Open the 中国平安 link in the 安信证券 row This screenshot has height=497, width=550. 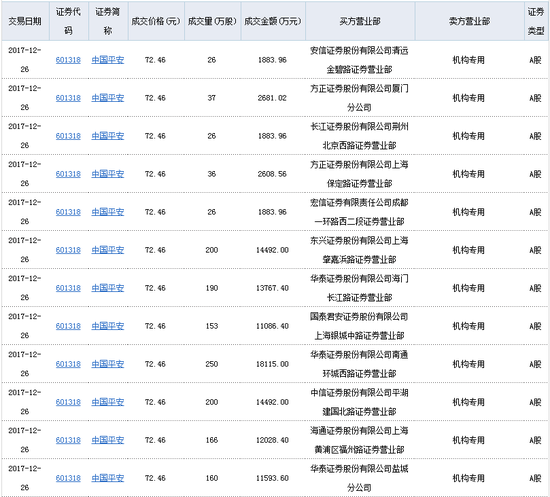pyautogui.click(x=108, y=60)
